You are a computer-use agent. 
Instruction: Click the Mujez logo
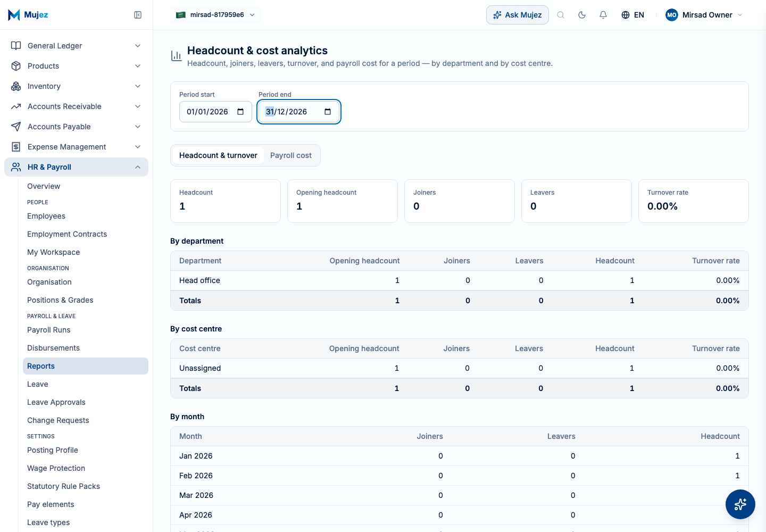point(28,15)
